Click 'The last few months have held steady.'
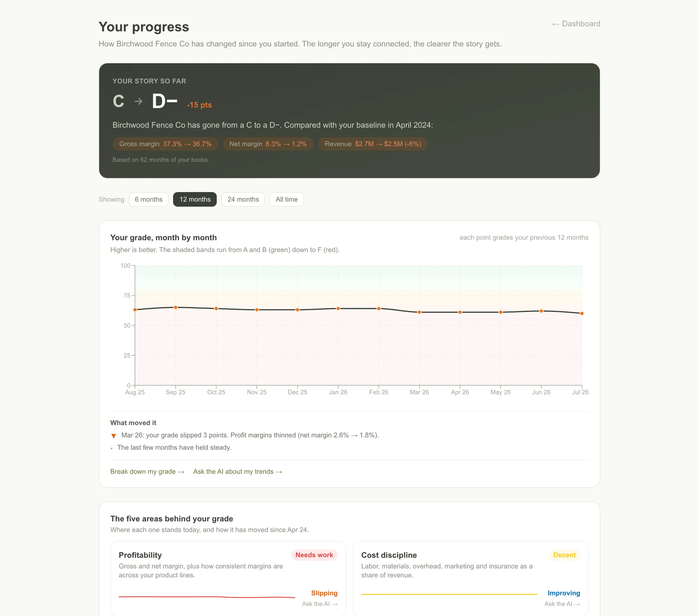699x616 pixels. click(x=174, y=447)
